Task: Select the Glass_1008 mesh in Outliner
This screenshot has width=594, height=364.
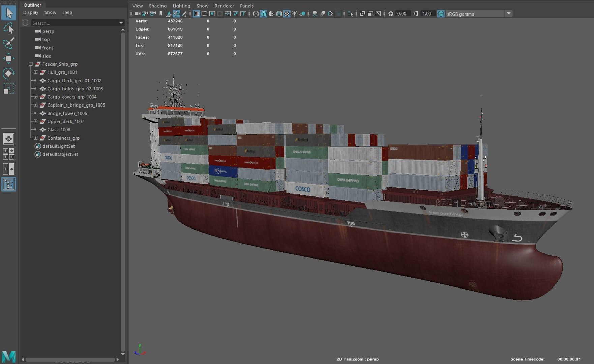Action: 59,130
